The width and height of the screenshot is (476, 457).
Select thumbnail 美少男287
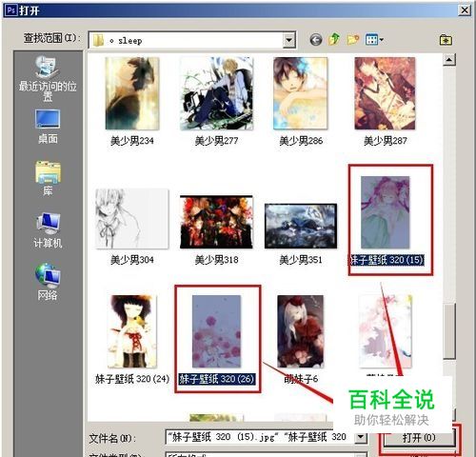click(385, 93)
